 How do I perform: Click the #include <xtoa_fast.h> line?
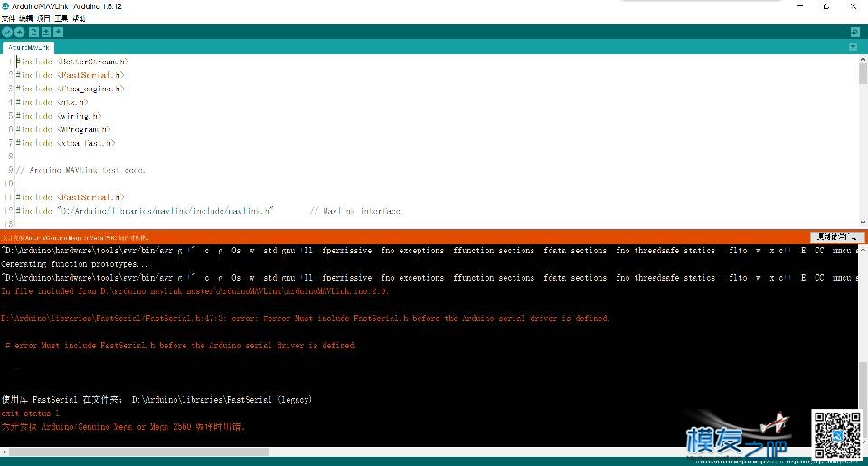pos(65,143)
